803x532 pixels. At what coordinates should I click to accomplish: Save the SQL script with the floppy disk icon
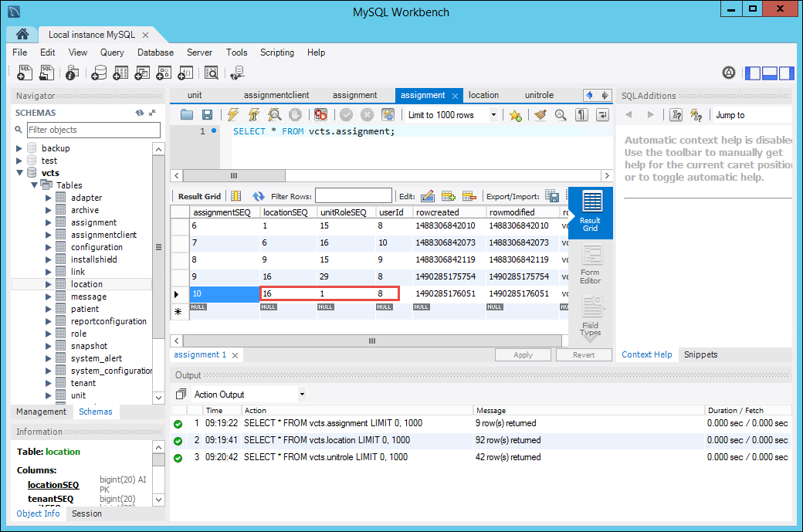(207, 115)
